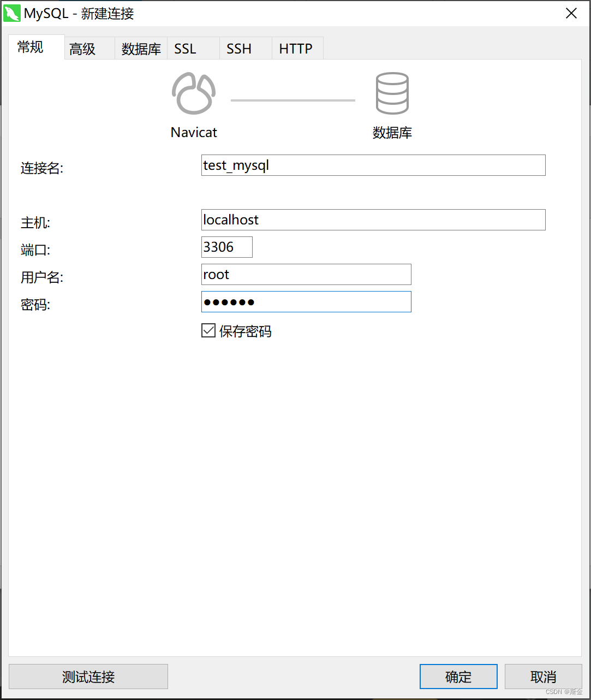Close the 新建连接 dialog
Viewport: 591px width, 700px height.
coord(571,13)
